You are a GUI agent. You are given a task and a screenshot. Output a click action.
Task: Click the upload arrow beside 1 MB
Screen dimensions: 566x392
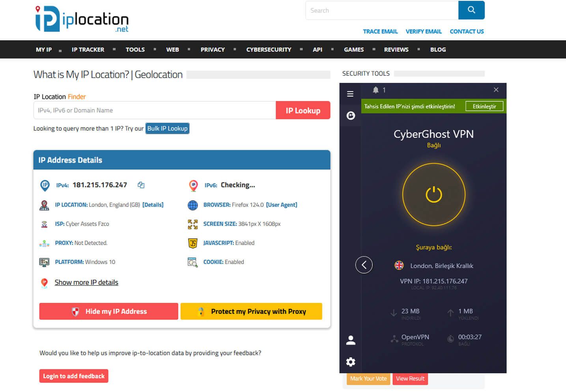tap(450, 313)
